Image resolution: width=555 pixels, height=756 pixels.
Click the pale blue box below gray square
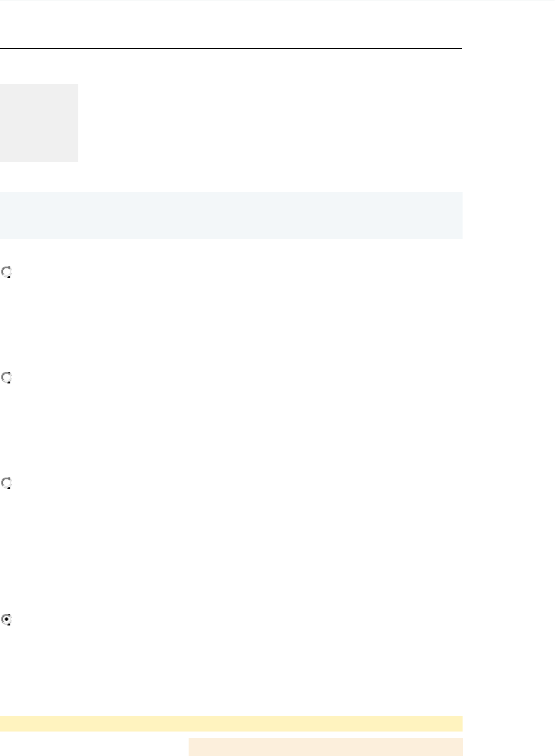click(231, 215)
